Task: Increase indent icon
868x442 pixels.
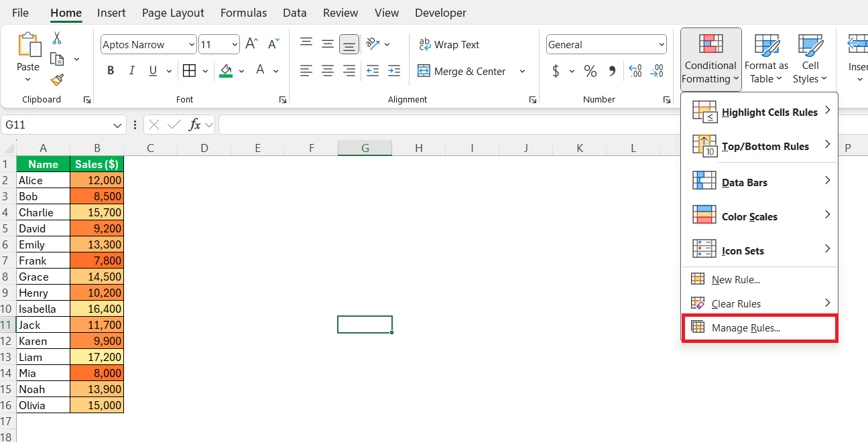Action: click(x=394, y=71)
